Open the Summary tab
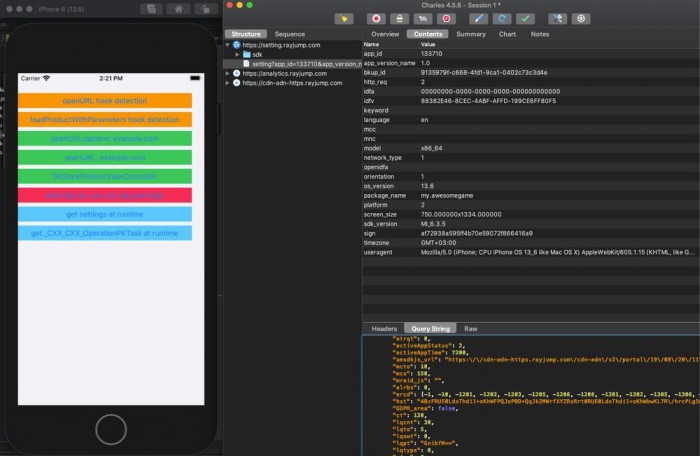 click(x=471, y=34)
